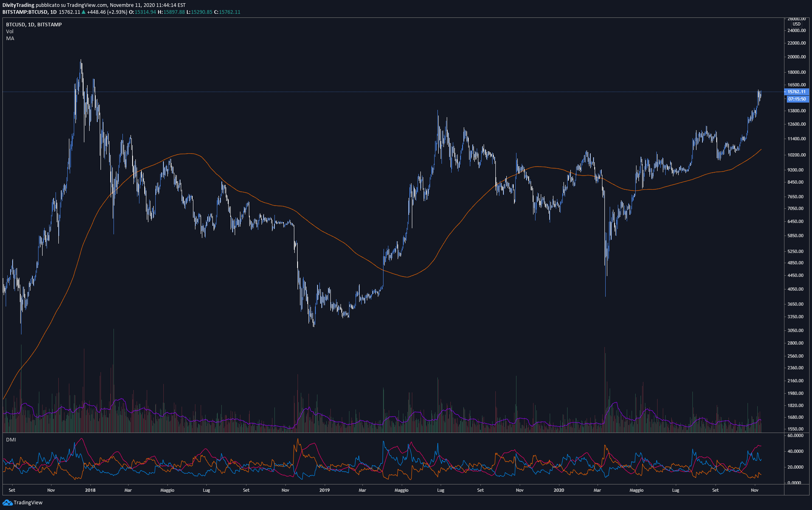Image resolution: width=812 pixels, height=510 pixels.
Task: Click the countdown timer label 07:15:50
Action: point(797,99)
